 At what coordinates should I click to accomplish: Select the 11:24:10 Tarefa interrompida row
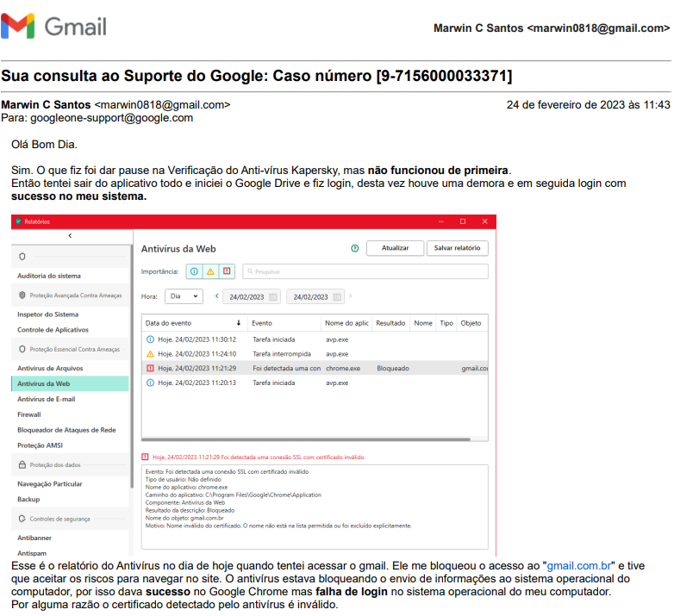coord(315,354)
